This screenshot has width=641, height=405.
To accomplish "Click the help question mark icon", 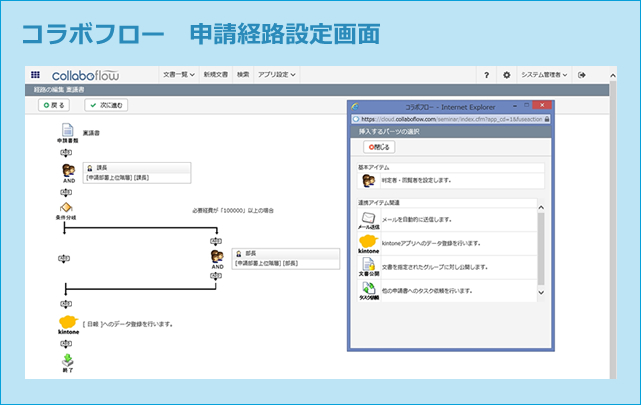I will pos(486,75).
